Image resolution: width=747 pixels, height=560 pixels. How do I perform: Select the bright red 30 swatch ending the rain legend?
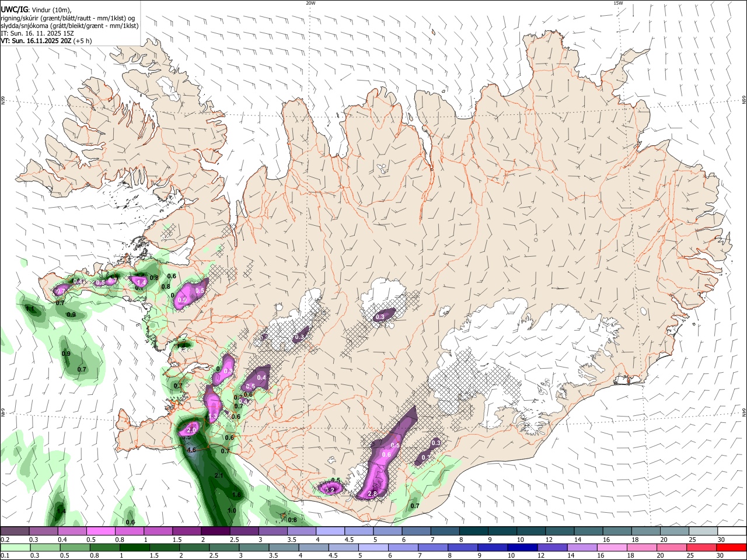point(732,548)
